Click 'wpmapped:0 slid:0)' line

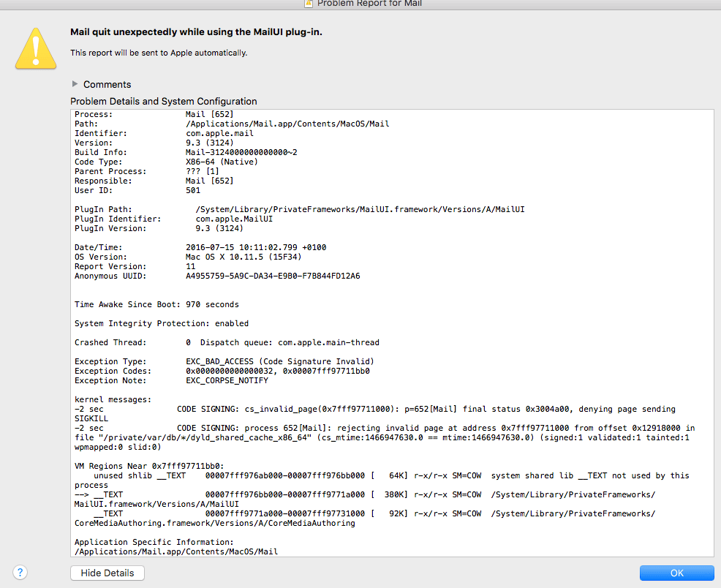(x=118, y=447)
